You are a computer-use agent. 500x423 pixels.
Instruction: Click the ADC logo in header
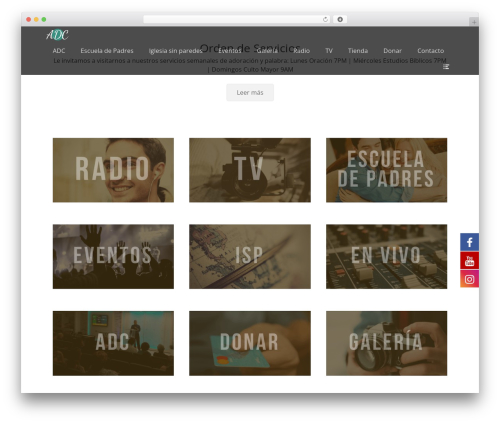57,35
